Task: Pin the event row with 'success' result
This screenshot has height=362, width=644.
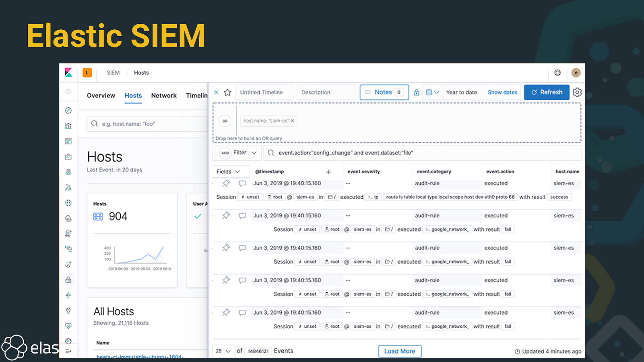Action: click(226, 183)
